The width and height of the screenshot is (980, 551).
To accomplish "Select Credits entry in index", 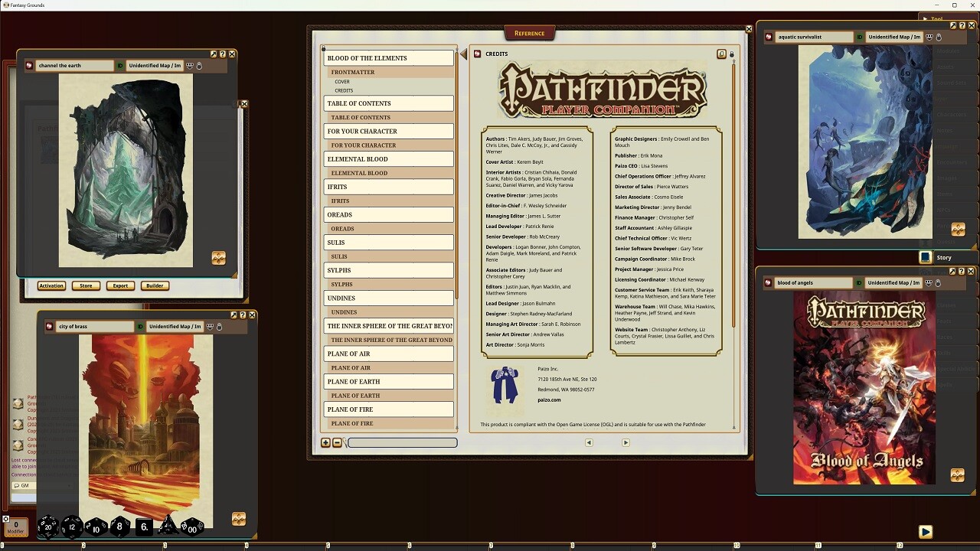I will [x=344, y=90].
